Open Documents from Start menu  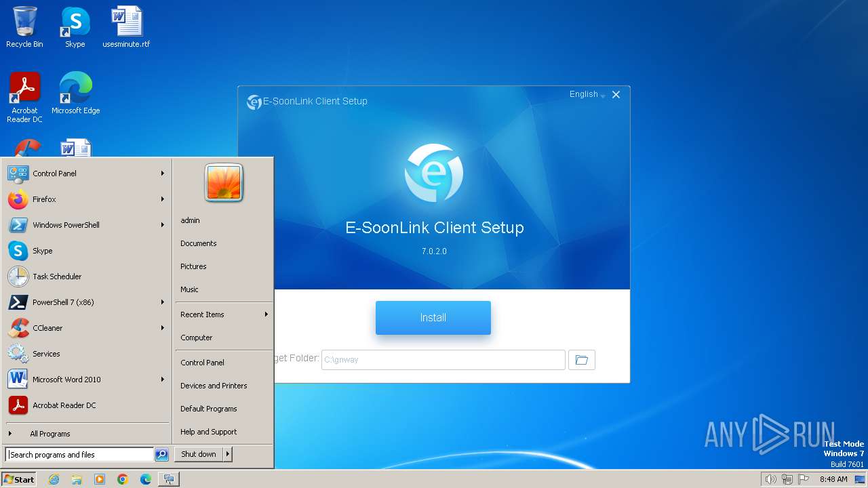pos(199,243)
